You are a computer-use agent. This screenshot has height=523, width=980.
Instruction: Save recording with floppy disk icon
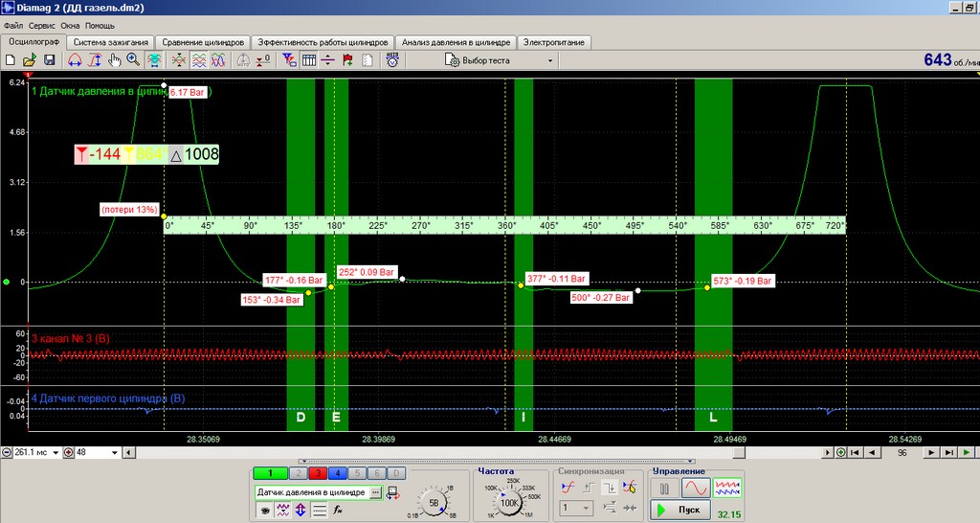(50, 60)
